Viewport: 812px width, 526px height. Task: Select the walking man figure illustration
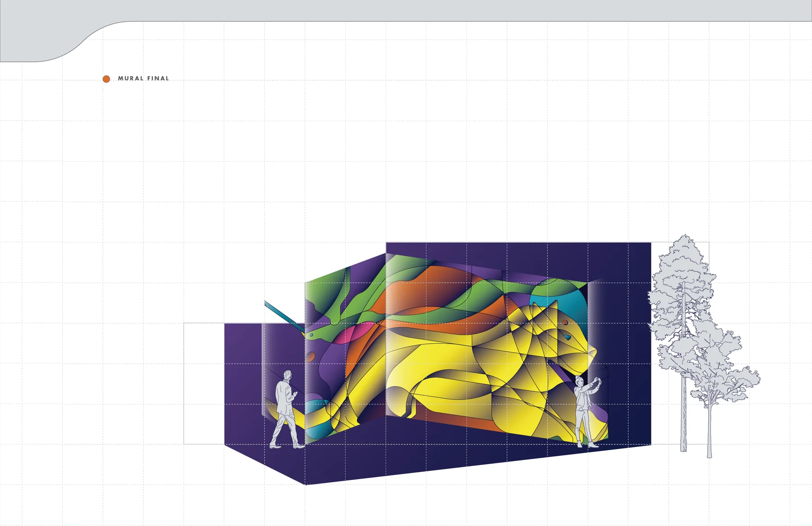point(287,410)
